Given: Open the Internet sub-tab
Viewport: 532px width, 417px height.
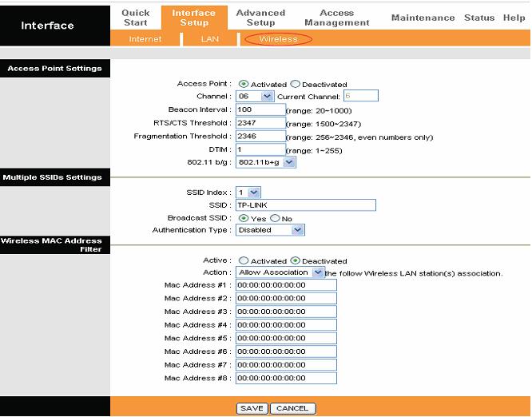Looking at the screenshot, I should coord(145,39).
